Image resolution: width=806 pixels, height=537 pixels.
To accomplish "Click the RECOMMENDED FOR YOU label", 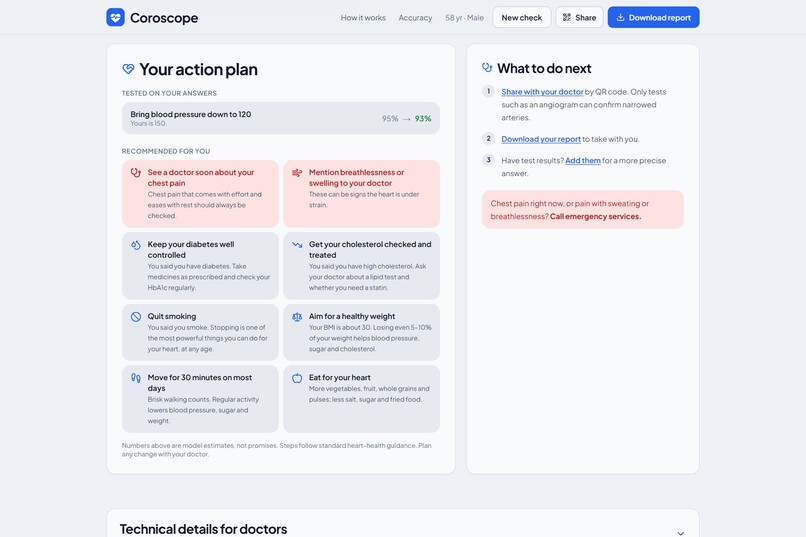I will [x=166, y=151].
